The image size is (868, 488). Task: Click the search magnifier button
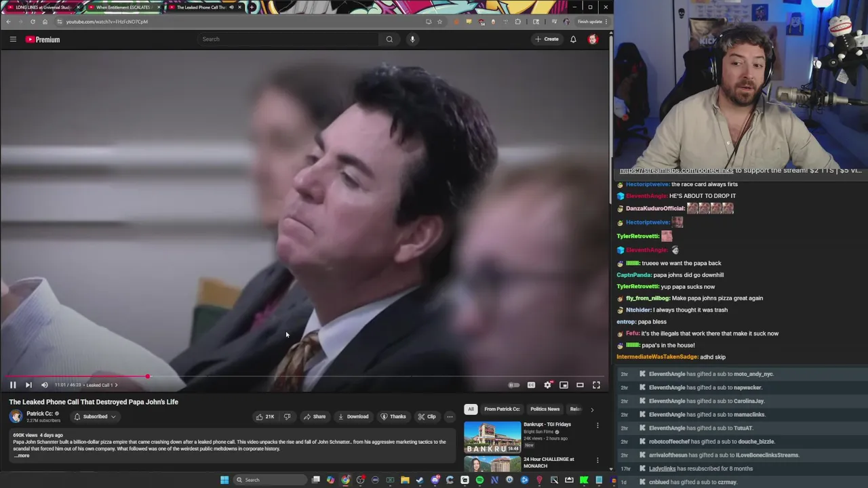[x=389, y=39]
